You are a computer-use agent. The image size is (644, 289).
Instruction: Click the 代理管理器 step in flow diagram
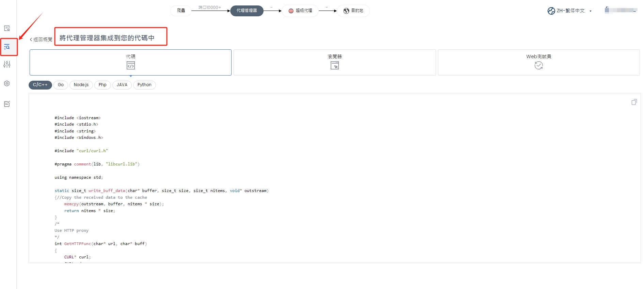coord(247,11)
